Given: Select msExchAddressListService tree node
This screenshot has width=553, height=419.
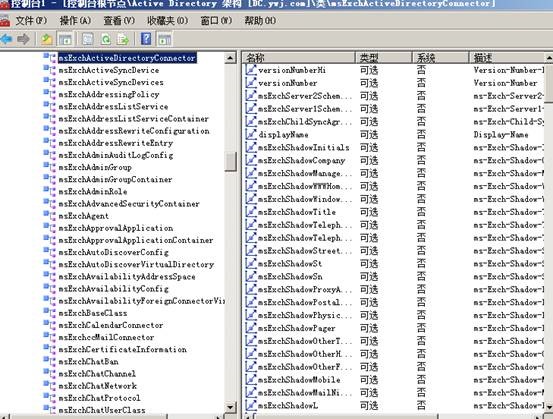Looking at the screenshot, I should 113,107.
